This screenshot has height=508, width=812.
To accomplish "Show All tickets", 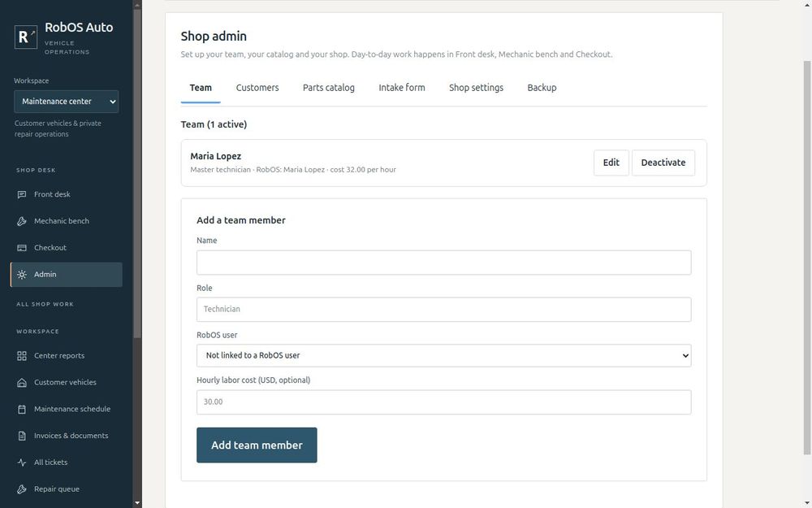I will (x=67, y=462).
